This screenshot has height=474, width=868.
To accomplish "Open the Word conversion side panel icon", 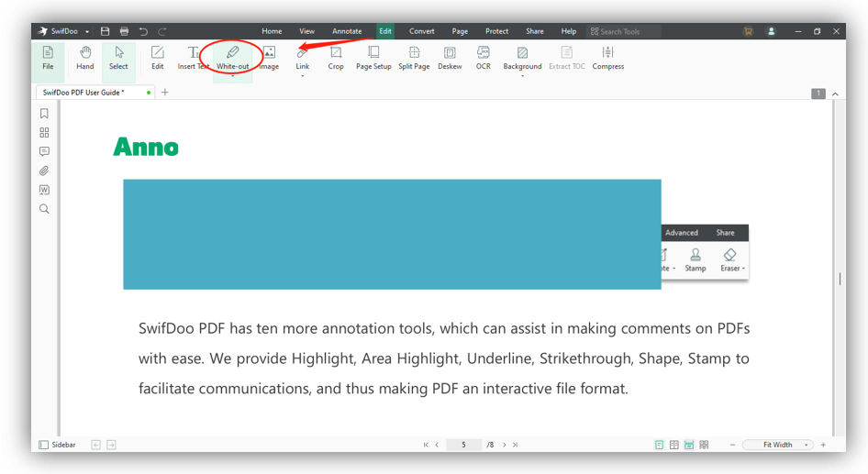I will (44, 190).
